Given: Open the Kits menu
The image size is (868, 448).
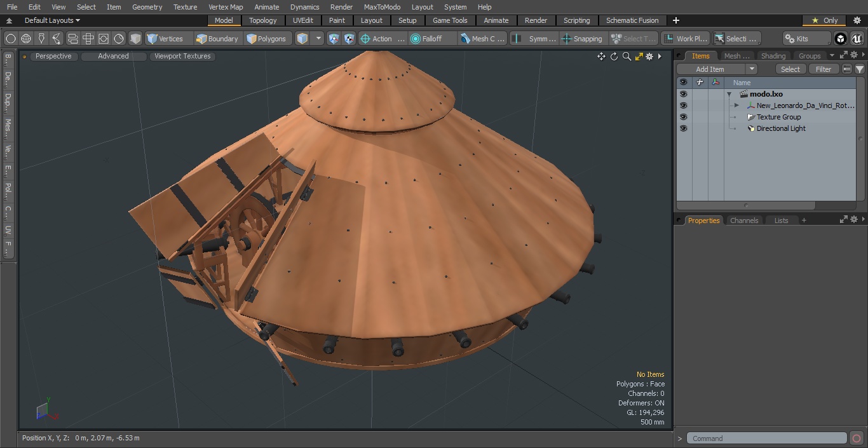Looking at the screenshot, I should (x=806, y=39).
